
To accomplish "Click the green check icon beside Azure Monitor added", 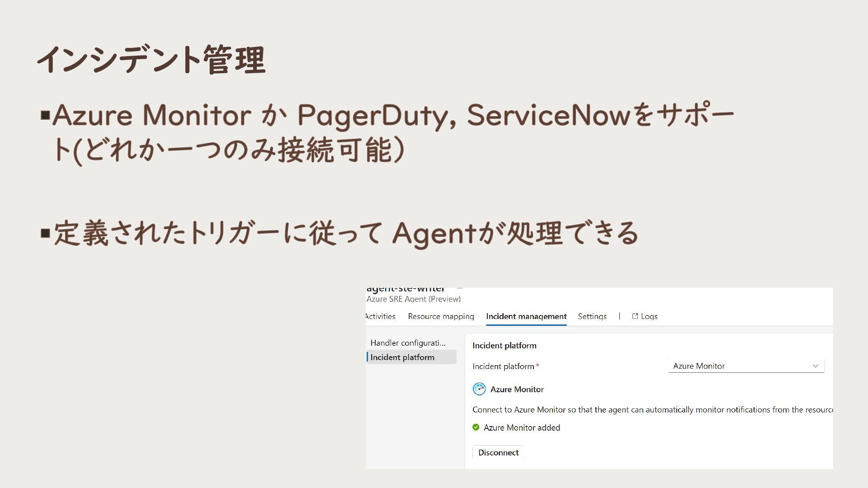I will coord(476,427).
